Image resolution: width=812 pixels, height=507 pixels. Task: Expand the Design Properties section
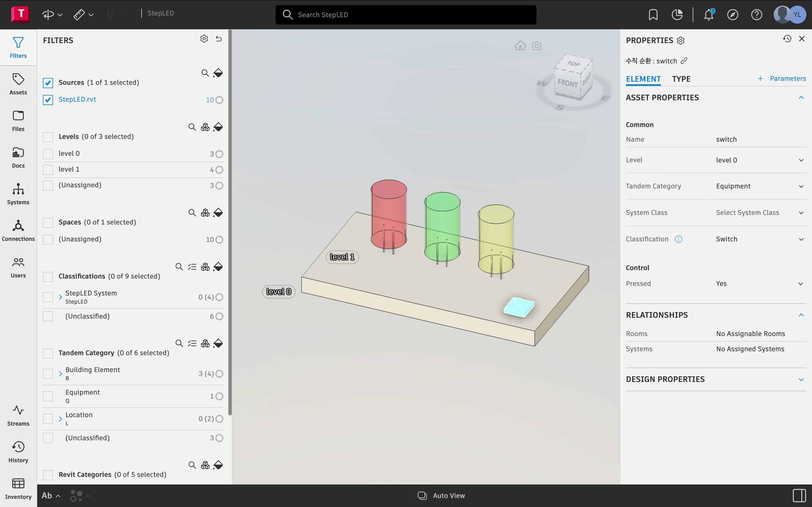tap(801, 379)
